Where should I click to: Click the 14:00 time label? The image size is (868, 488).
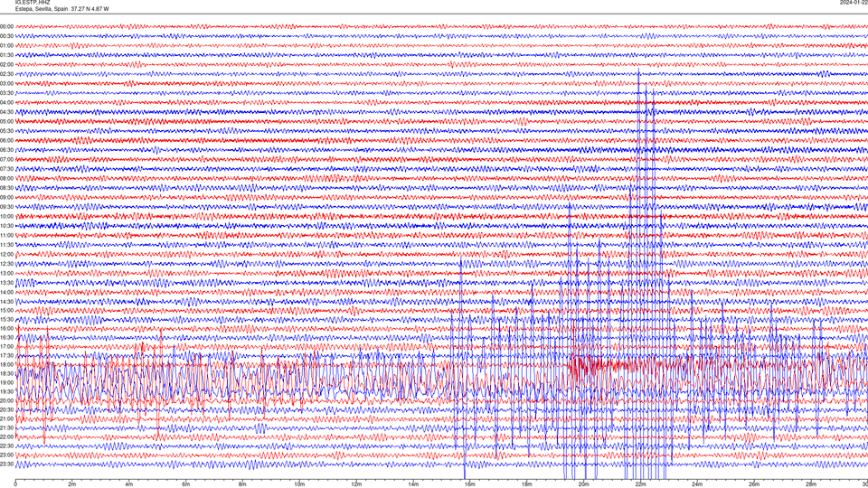[6, 292]
